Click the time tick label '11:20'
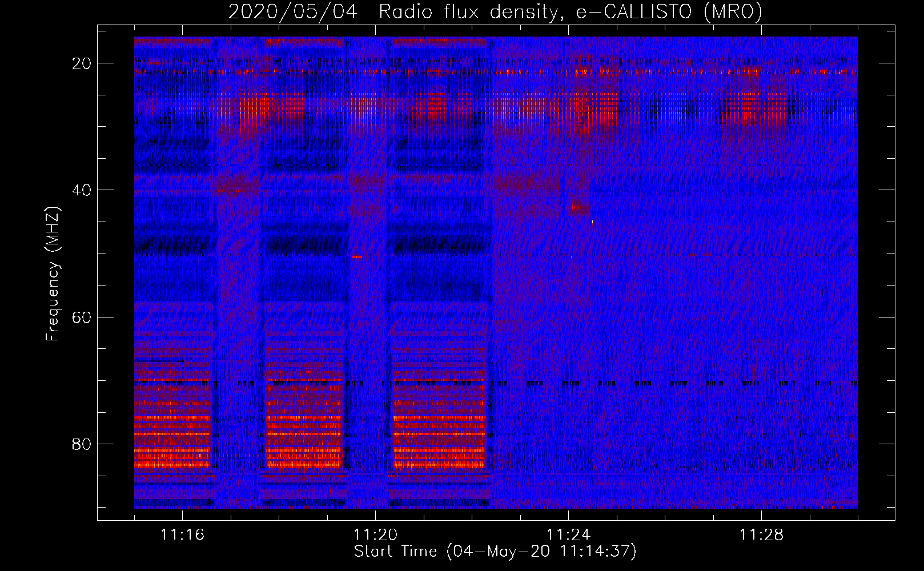Viewport: 924px width, 571px height. tap(375, 534)
